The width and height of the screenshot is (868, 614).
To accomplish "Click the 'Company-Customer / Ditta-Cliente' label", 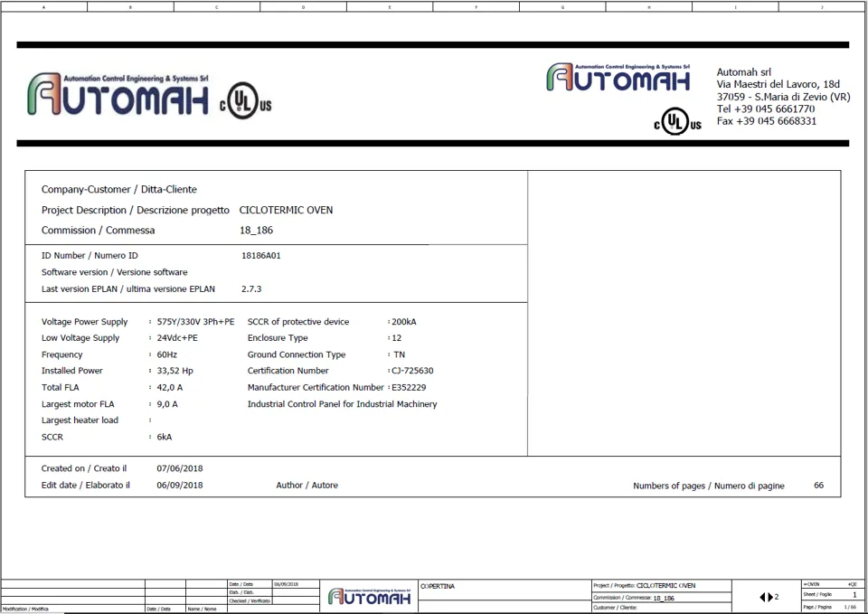I will pos(119,189).
